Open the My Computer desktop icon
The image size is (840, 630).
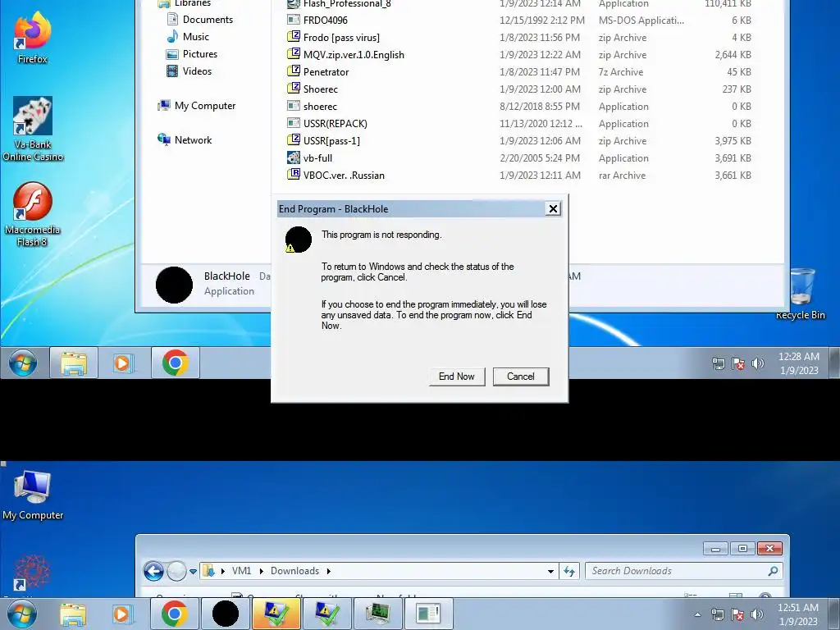[33, 495]
